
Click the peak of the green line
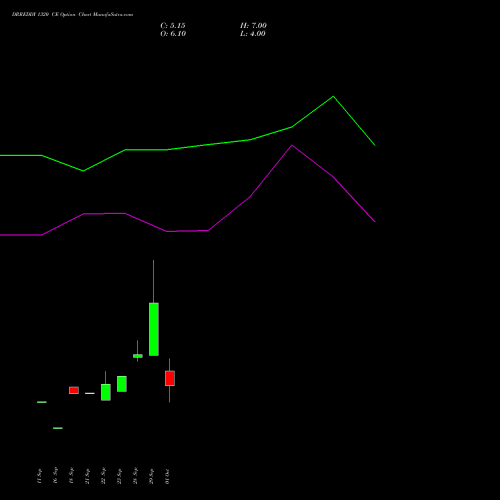(333, 96)
